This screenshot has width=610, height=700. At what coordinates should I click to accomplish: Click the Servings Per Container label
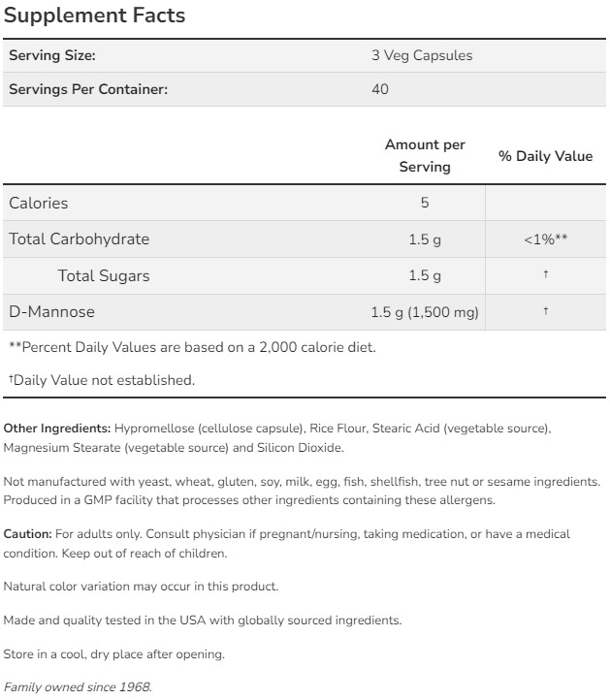(x=88, y=89)
